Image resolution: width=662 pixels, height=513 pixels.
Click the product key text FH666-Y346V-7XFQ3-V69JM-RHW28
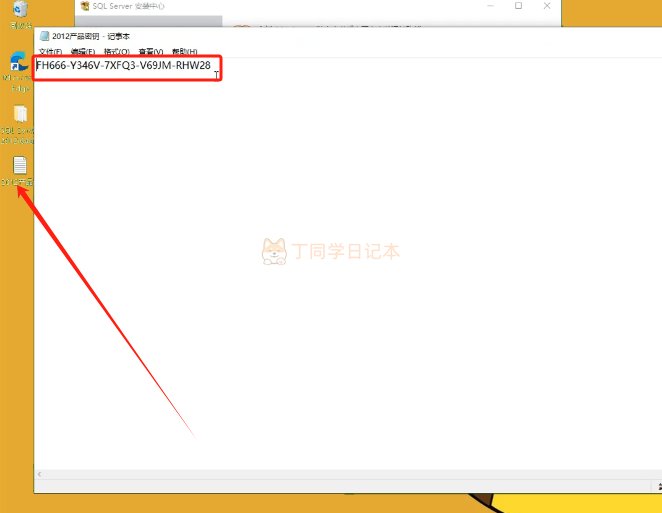pyautogui.click(x=123, y=65)
